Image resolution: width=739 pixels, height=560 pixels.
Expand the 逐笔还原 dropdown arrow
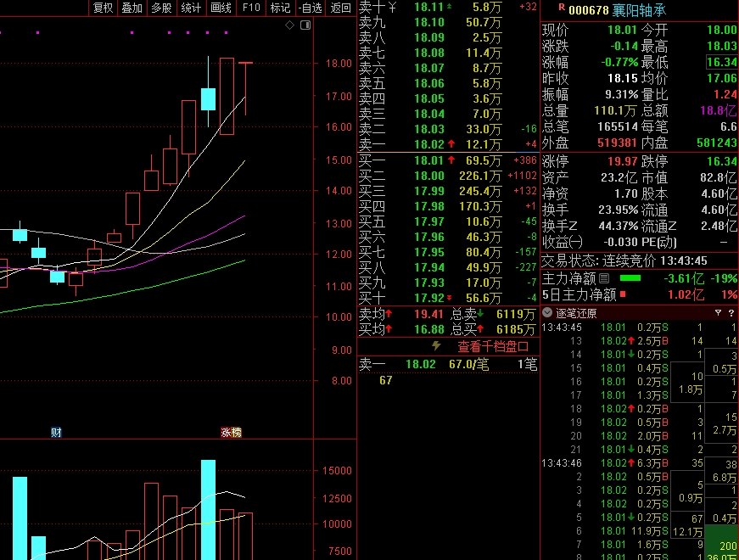(546, 313)
